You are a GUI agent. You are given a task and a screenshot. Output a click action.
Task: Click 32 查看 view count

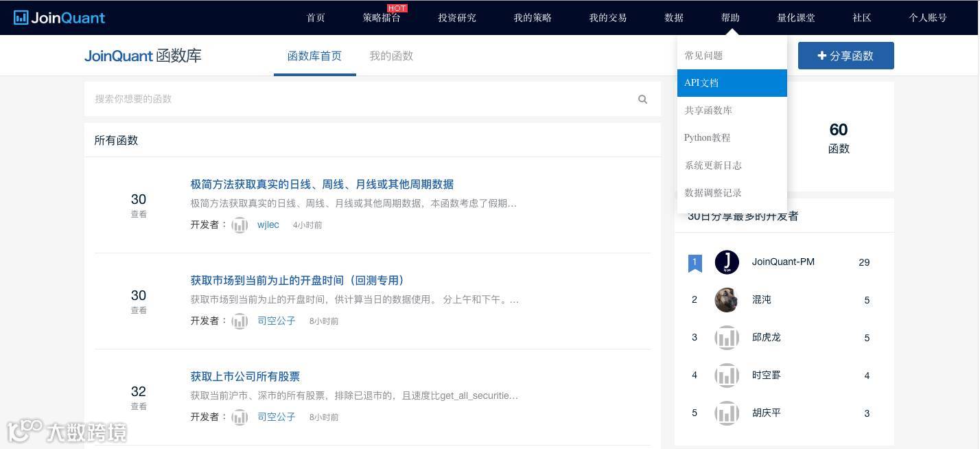139,397
